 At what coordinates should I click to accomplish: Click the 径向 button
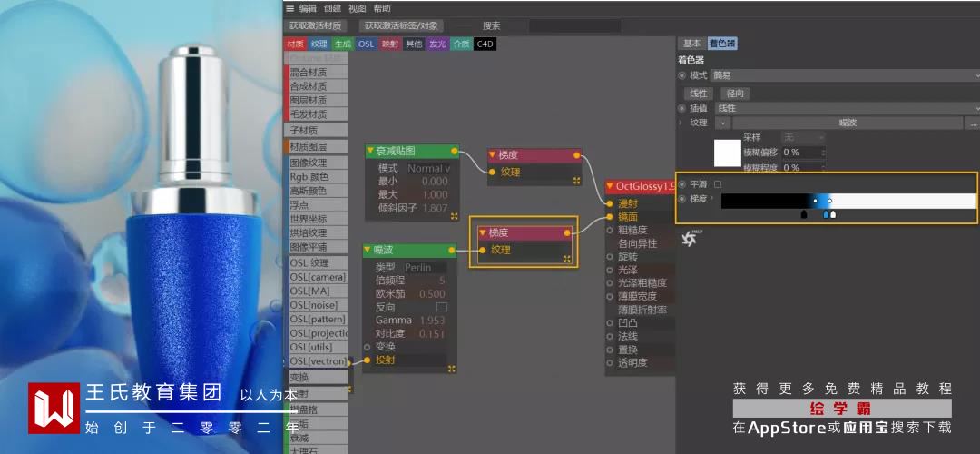736,94
